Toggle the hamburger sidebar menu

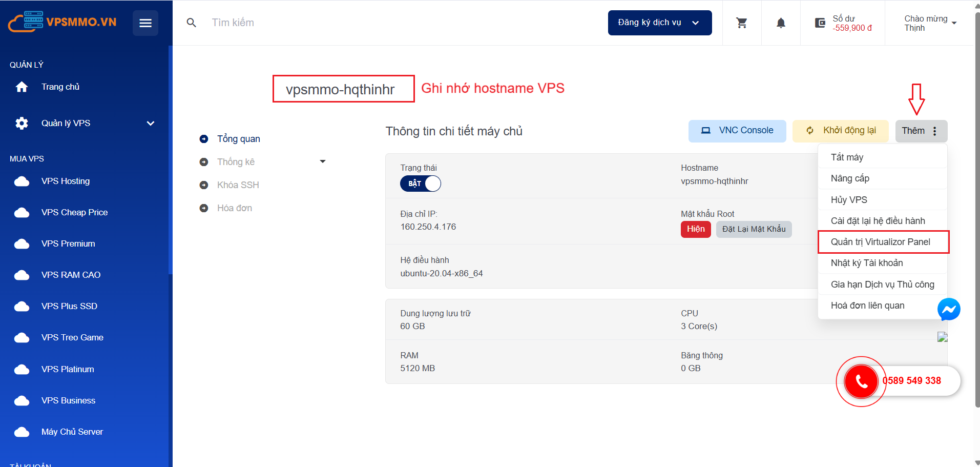coord(145,23)
